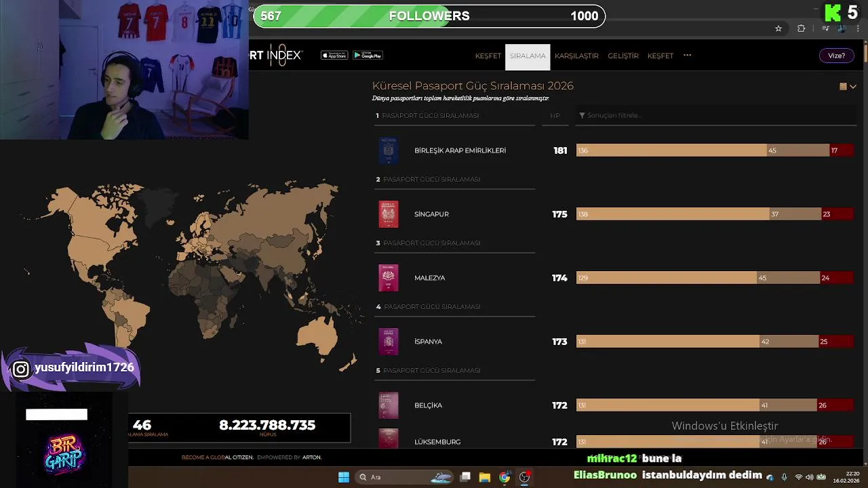Click the filter funnel icon
This screenshot has width=868, height=488.
click(x=582, y=116)
